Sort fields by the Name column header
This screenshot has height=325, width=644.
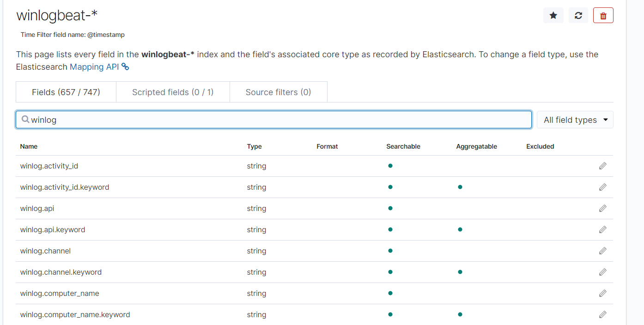[29, 146]
